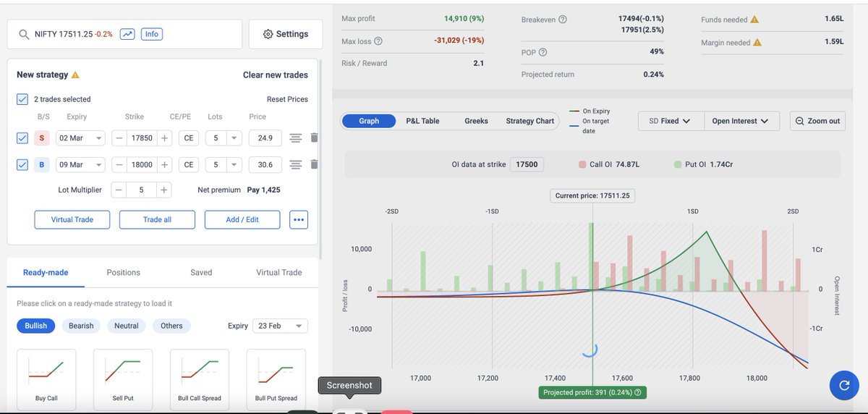Screen dimensions: 868x414
Task: Select the Bullish strategy filter
Action: [x=36, y=326]
